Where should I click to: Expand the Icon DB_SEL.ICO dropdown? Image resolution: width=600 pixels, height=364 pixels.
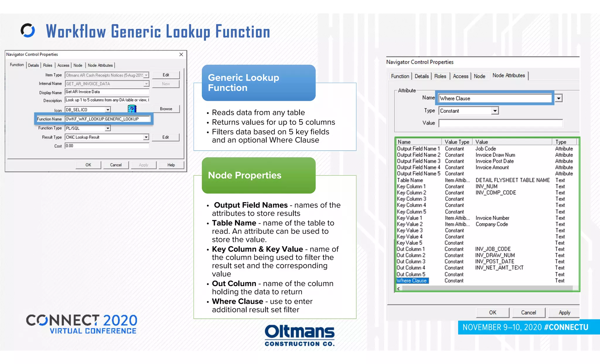click(x=108, y=110)
